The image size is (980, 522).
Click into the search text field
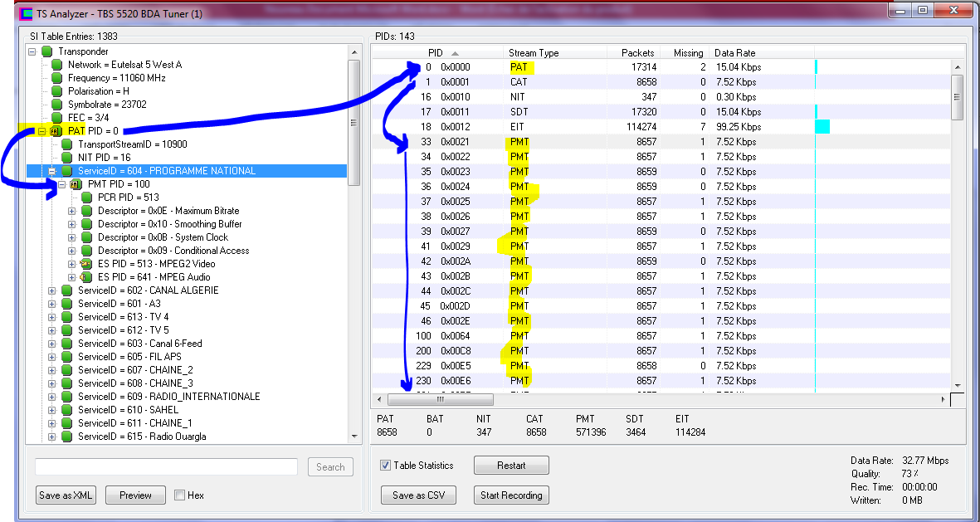[166, 466]
